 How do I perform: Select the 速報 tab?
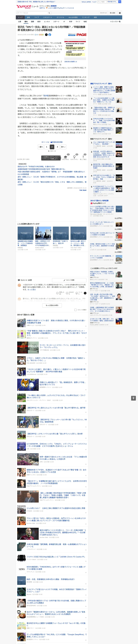[28, 17]
